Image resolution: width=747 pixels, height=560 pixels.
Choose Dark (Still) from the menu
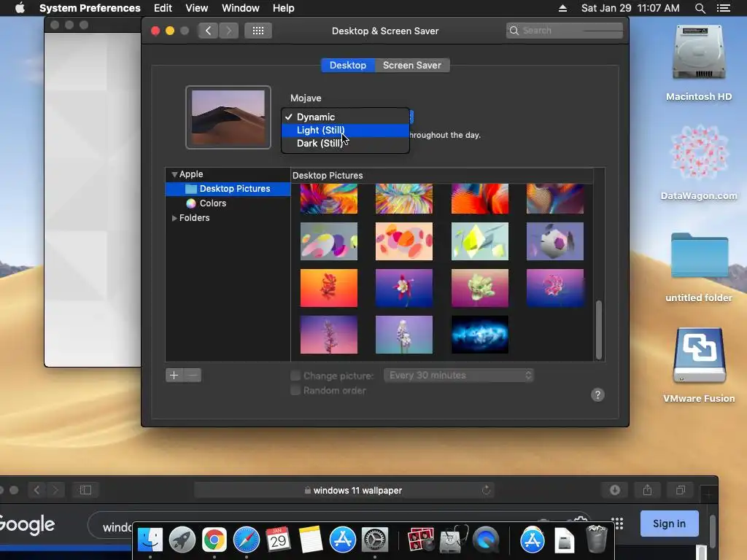coord(345,144)
